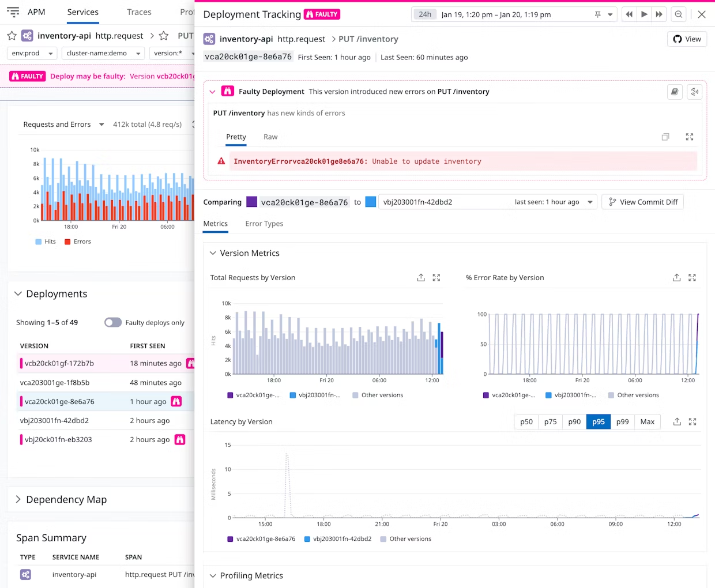Image resolution: width=715 pixels, height=588 pixels.
Task: Play live time range
Action: pyautogui.click(x=644, y=14)
